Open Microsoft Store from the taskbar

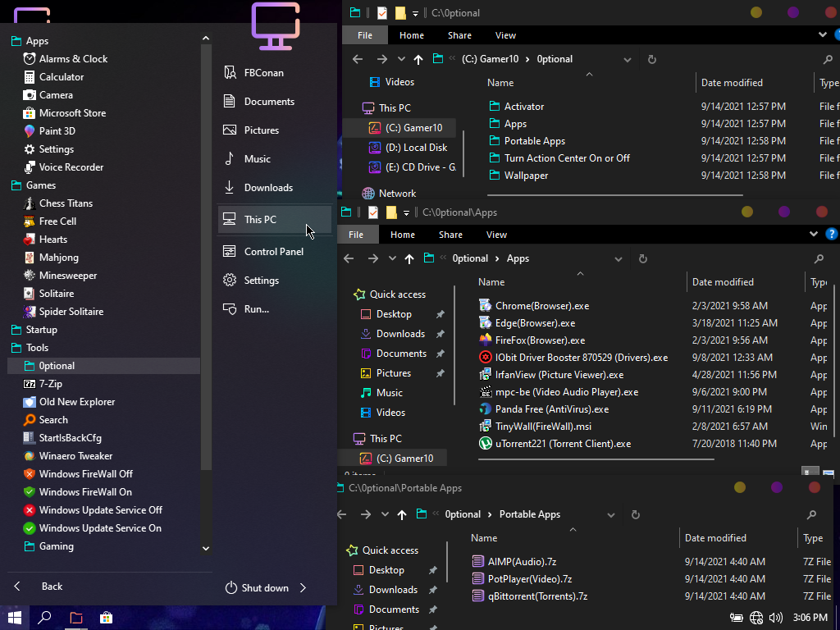(x=106, y=618)
